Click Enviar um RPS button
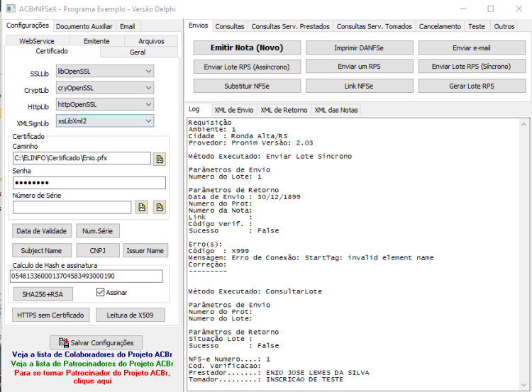Image resolution: width=532 pixels, height=392 pixels. 359,67
